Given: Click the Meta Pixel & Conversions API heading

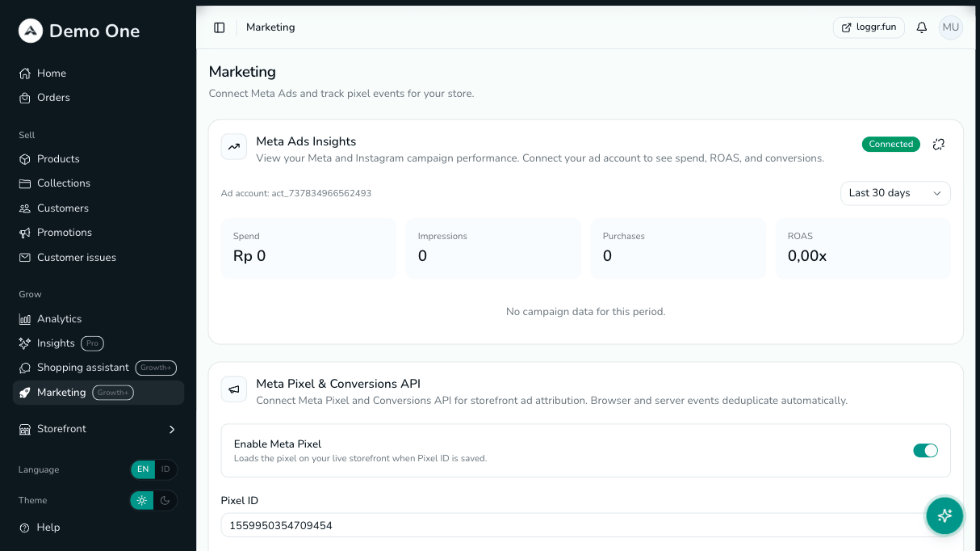Looking at the screenshot, I should point(338,384).
